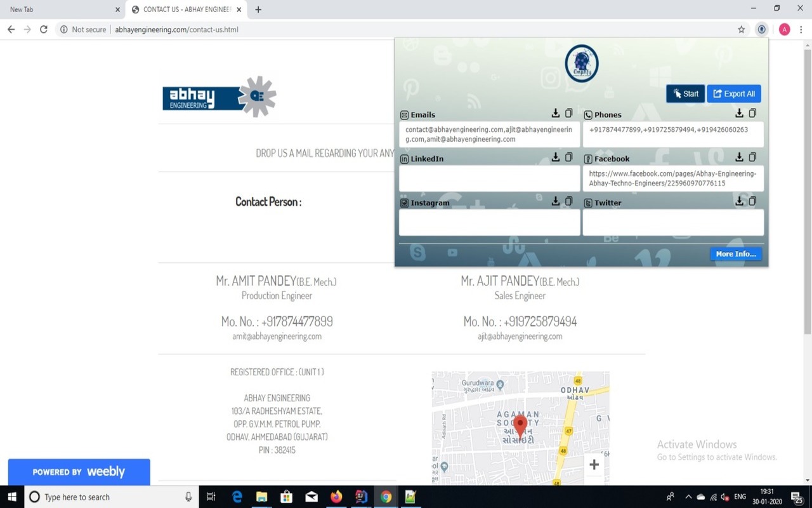The image size is (812, 508).
Task: Go back to the previous page
Action: point(11,29)
